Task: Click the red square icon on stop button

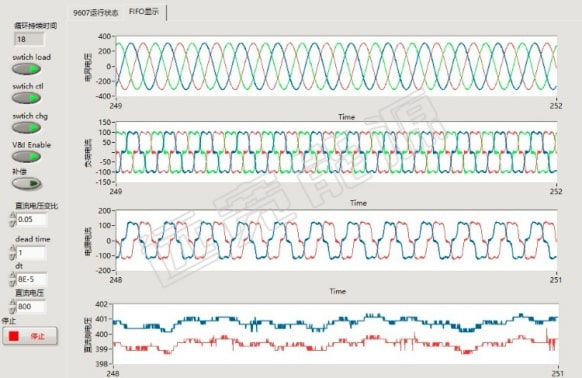Action: 14,336
